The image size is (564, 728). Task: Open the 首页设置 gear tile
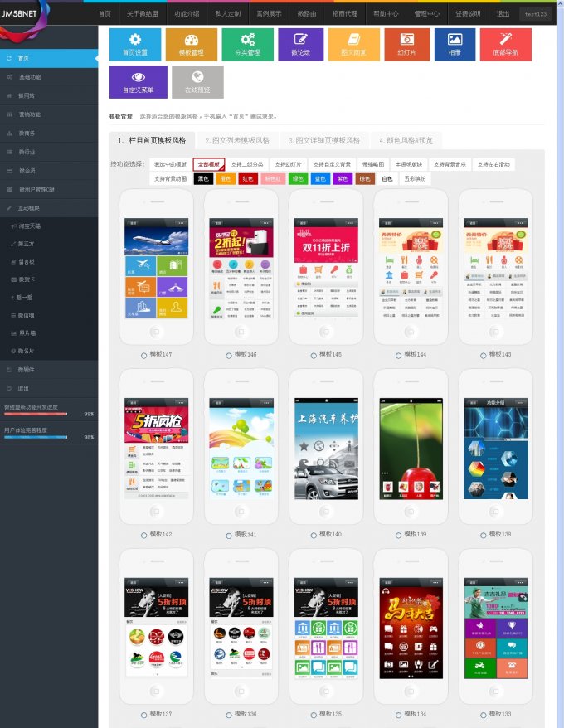pos(135,45)
